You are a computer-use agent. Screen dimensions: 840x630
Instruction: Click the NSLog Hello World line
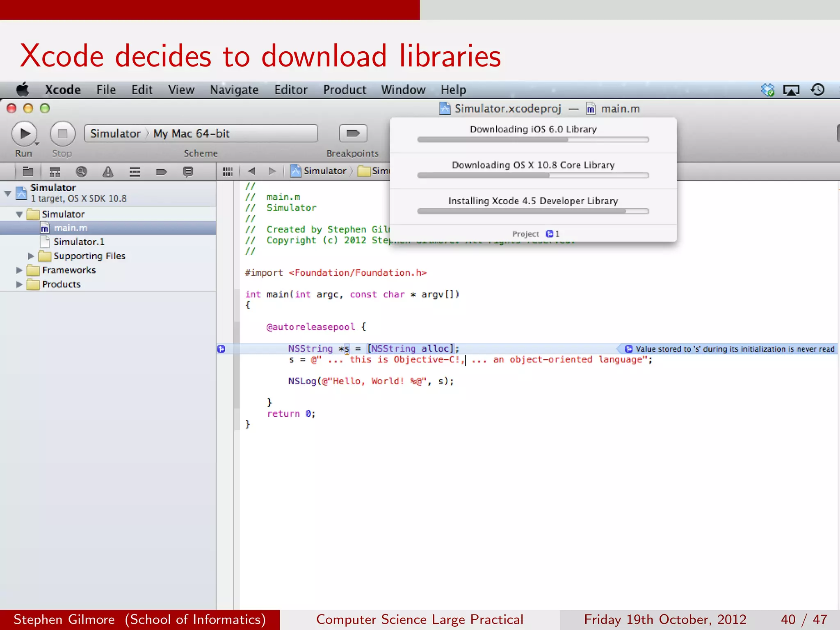[371, 381]
